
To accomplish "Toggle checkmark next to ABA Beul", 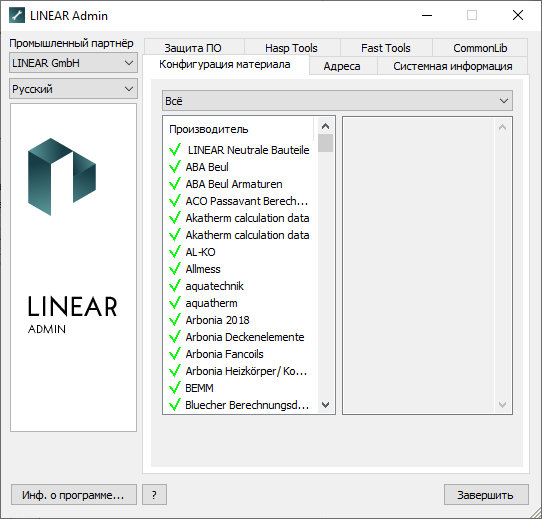I will point(175,167).
